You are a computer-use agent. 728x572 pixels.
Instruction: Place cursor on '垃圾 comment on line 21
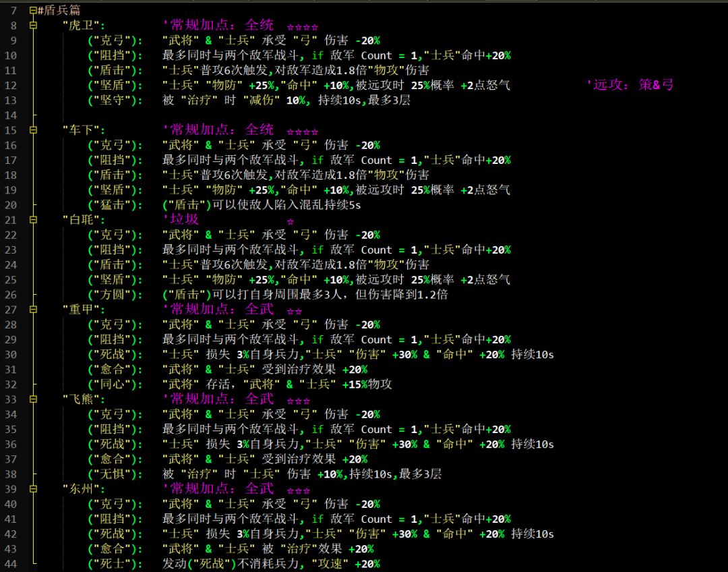coord(180,219)
